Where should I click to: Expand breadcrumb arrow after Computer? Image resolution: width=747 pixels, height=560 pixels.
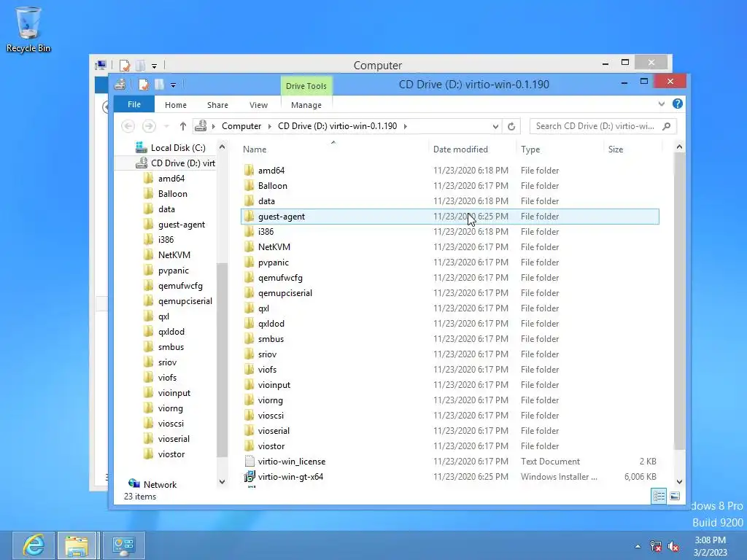coord(270,126)
